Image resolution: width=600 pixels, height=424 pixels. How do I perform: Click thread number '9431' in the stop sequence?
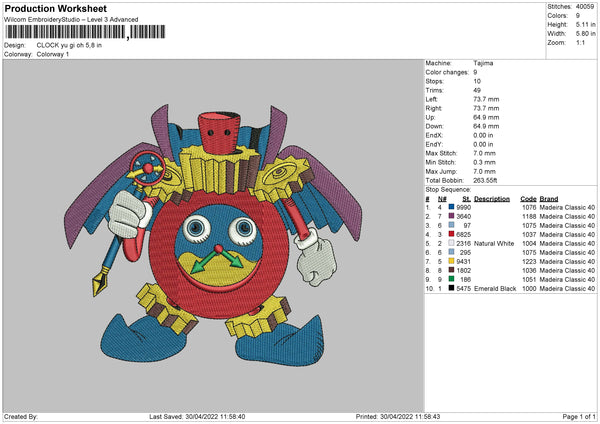point(463,261)
